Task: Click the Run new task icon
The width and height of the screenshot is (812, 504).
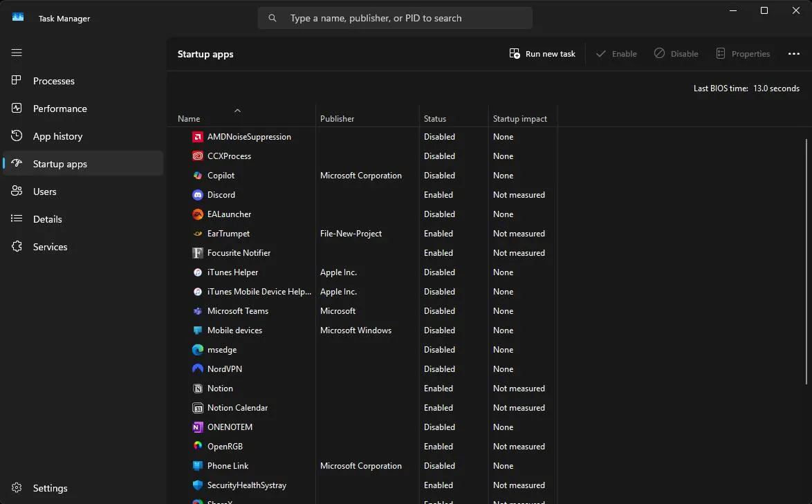Action: coord(514,54)
